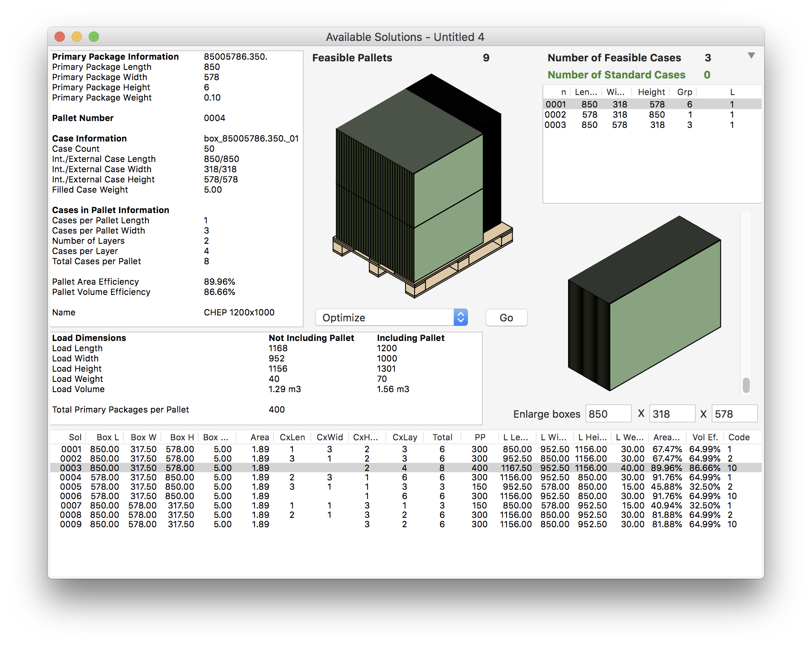Click the Pallet Area Efficiency value 89.96%

click(x=219, y=282)
